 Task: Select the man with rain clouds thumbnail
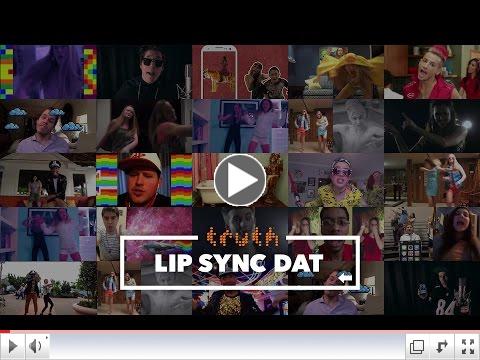point(48,126)
